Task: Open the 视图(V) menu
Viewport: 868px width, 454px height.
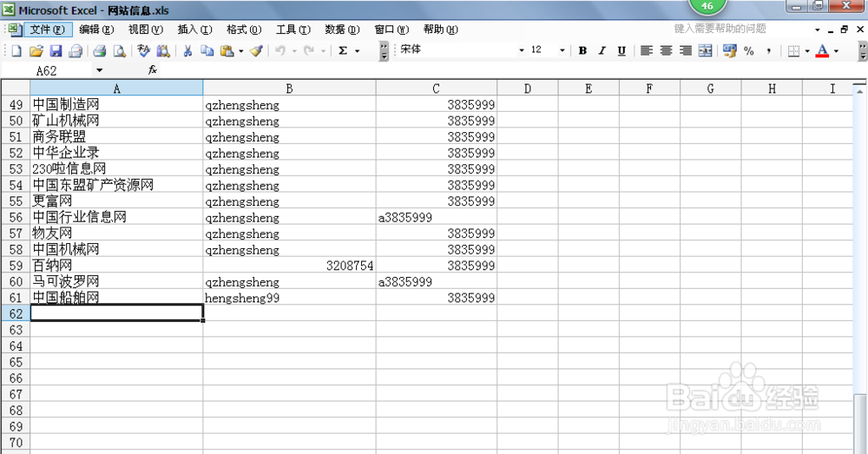Action: tap(146, 30)
